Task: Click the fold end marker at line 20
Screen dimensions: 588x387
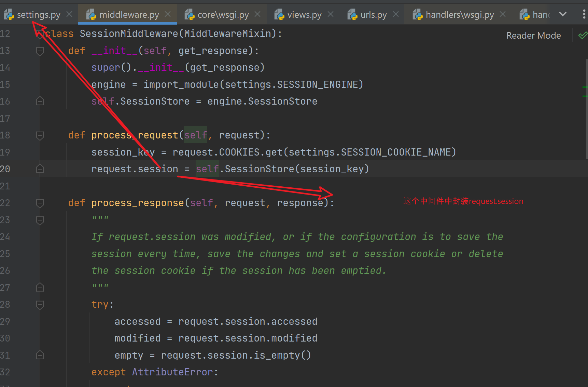Action: (x=40, y=169)
